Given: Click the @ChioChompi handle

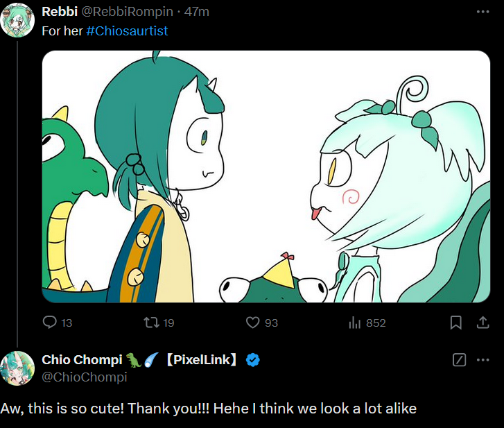Looking at the screenshot, I should coord(85,377).
